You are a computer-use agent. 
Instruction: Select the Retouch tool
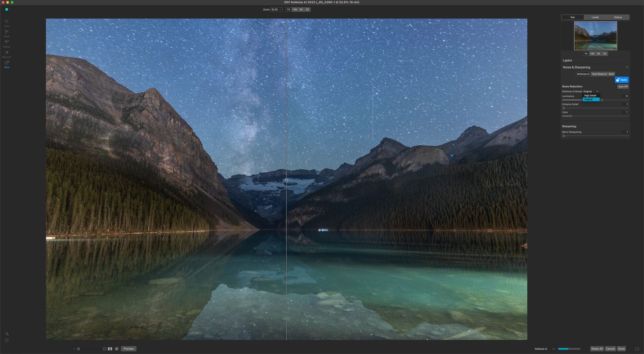click(x=7, y=54)
